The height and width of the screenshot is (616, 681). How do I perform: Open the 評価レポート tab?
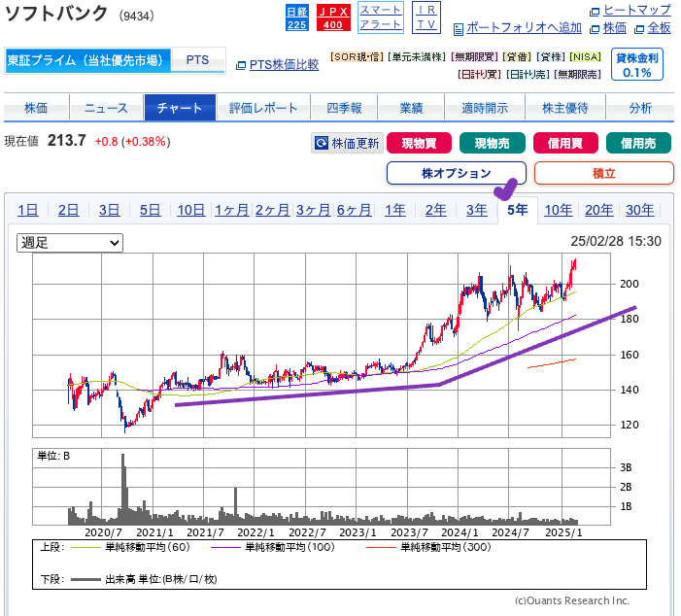click(x=263, y=107)
